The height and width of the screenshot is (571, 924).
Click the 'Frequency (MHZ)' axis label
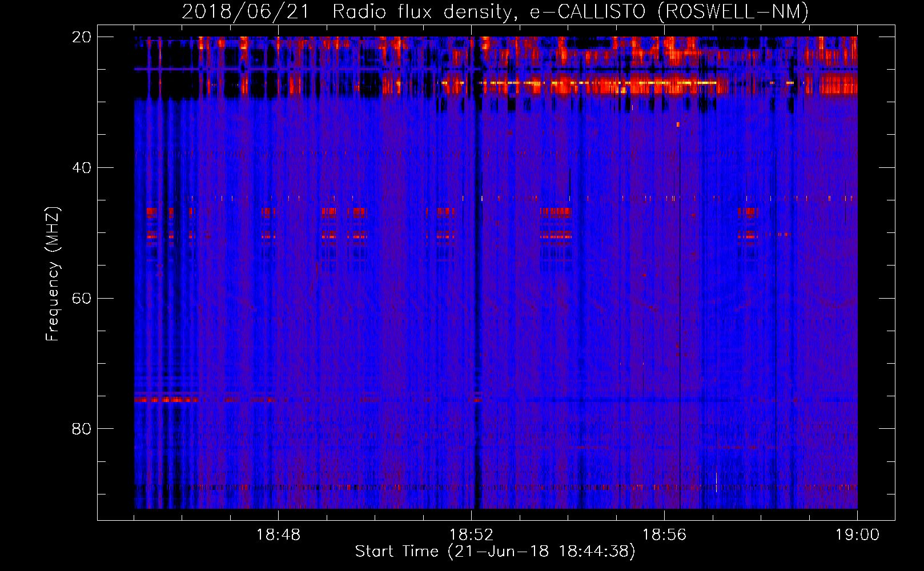point(53,274)
